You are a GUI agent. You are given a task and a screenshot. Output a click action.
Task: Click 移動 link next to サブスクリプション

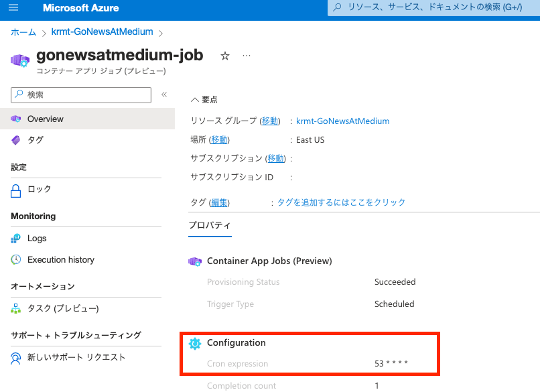coord(275,158)
